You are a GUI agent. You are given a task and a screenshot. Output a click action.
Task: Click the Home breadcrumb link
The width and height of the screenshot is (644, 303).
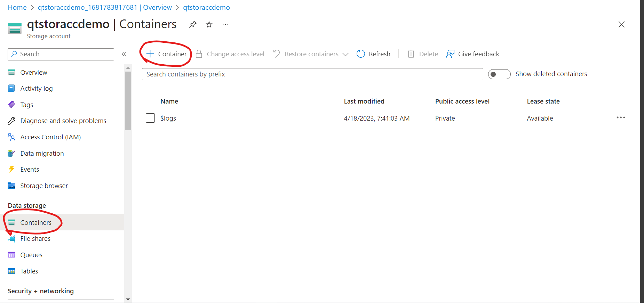tap(17, 7)
